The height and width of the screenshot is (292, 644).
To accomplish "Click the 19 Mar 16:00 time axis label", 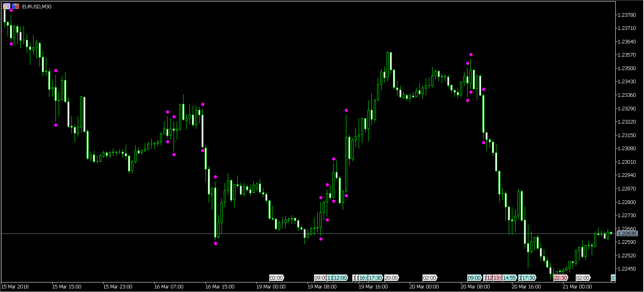I will [x=373, y=287].
